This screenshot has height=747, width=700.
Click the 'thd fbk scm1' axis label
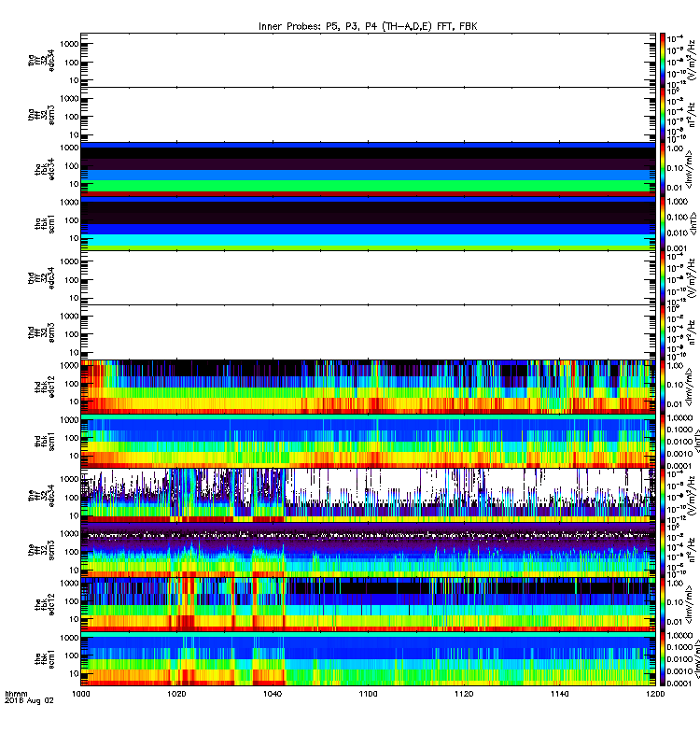(x=45, y=441)
